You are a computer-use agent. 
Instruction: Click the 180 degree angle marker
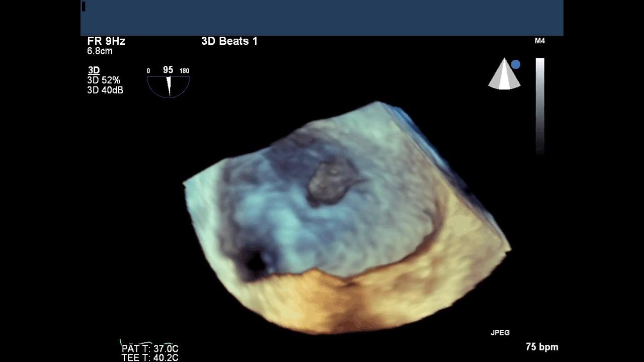click(184, 71)
